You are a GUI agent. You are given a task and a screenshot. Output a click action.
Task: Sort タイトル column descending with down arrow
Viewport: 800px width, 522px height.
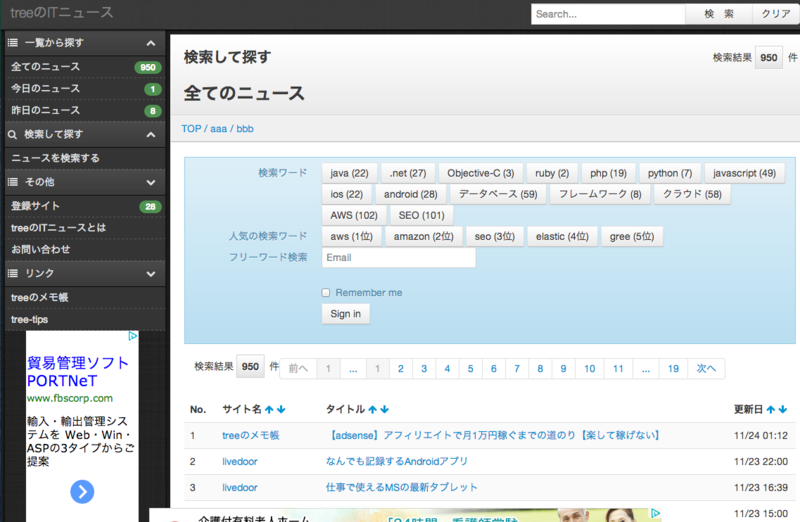385,409
